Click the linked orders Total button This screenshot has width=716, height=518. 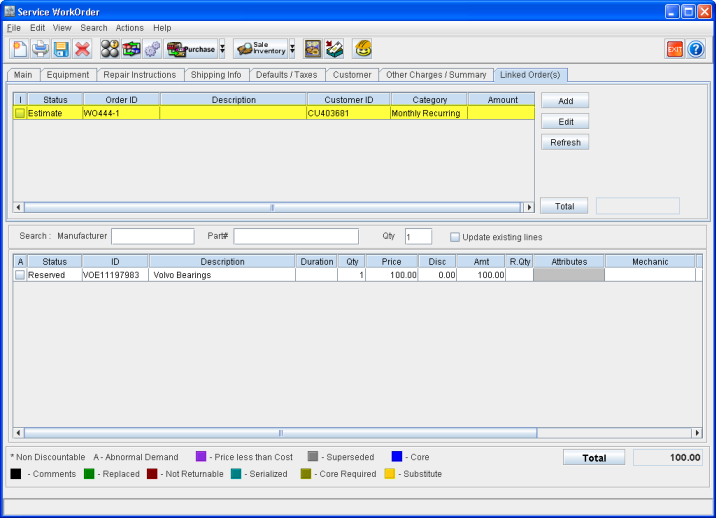point(564,206)
